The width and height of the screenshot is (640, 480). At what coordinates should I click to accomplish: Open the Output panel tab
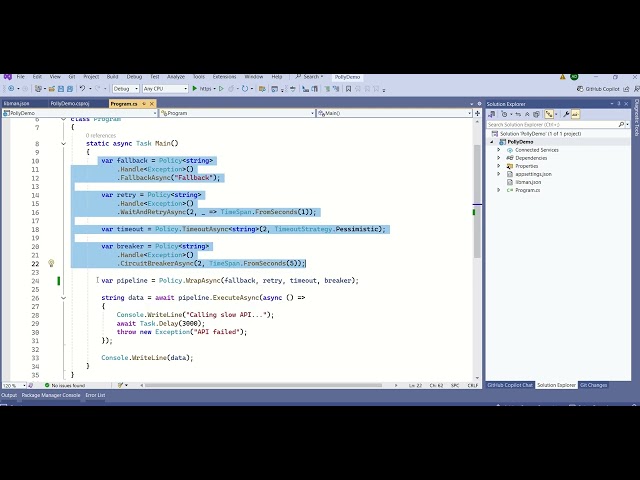(x=9, y=395)
